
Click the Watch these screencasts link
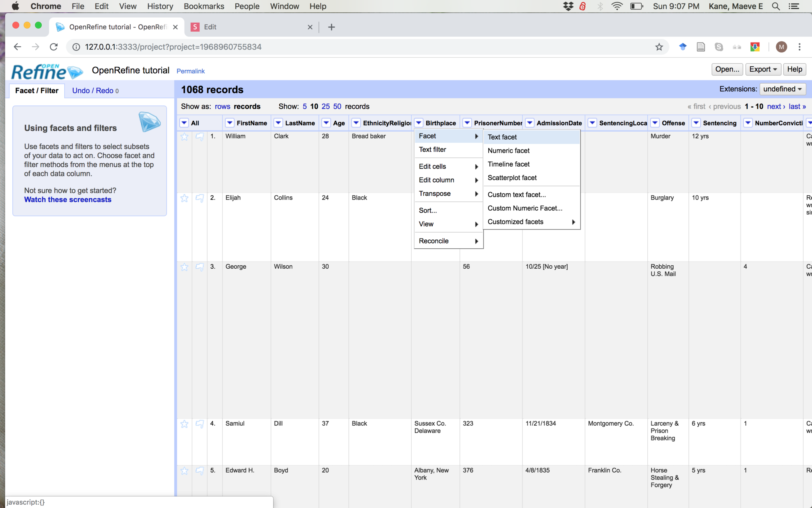(x=68, y=199)
